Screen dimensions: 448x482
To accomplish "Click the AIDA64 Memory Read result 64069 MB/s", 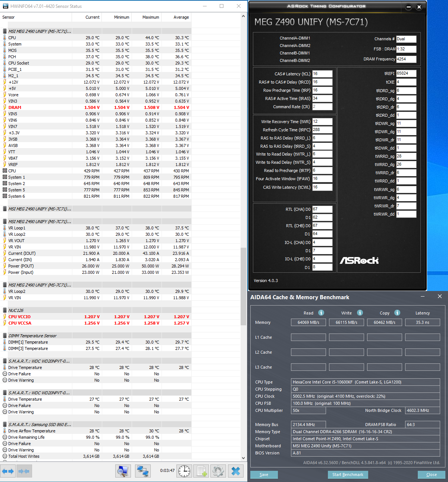I will tap(308, 322).
